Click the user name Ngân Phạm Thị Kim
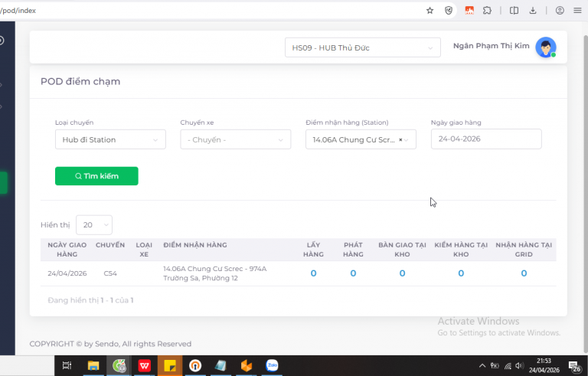588x376 pixels. click(492, 46)
